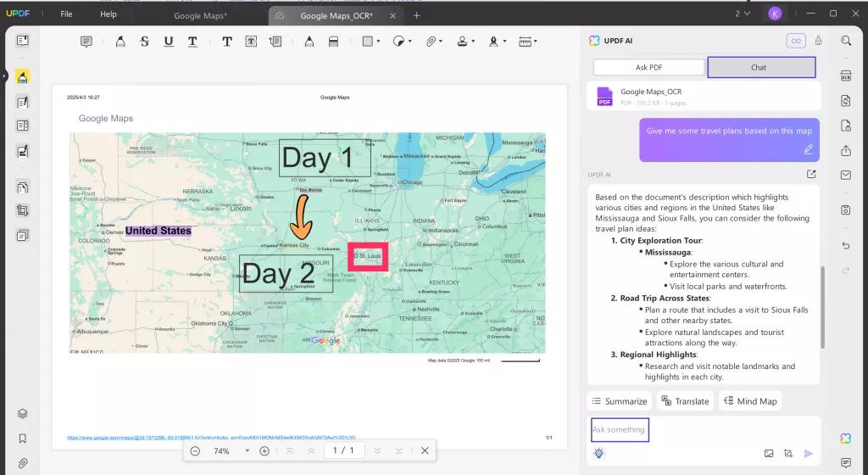Click the eraser tool in the toolbar
The height and width of the screenshot is (475, 868).
333,41
